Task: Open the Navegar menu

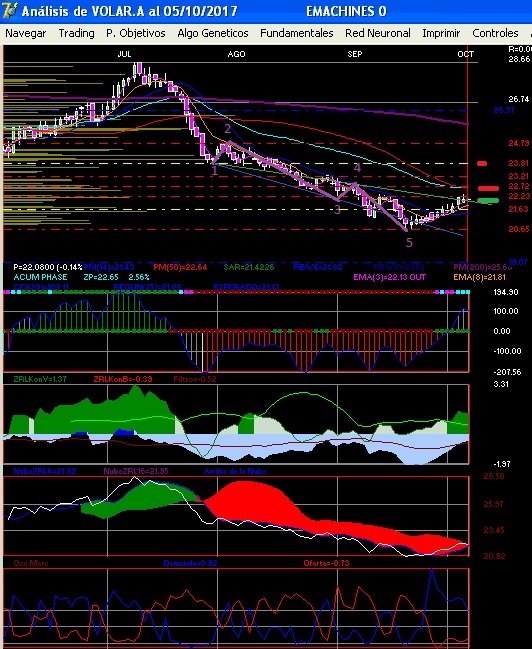Action: 26,33
